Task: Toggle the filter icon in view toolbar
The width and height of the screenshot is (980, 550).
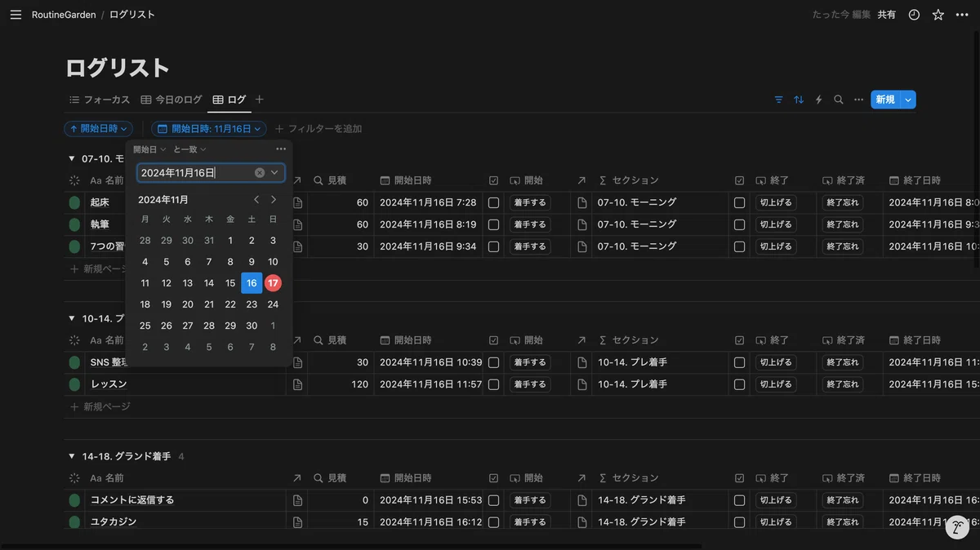Action: [x=778, y=100]
